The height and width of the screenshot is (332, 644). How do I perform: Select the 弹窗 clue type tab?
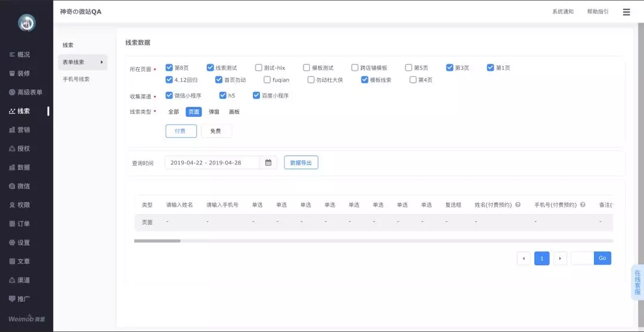pos(214,111)
